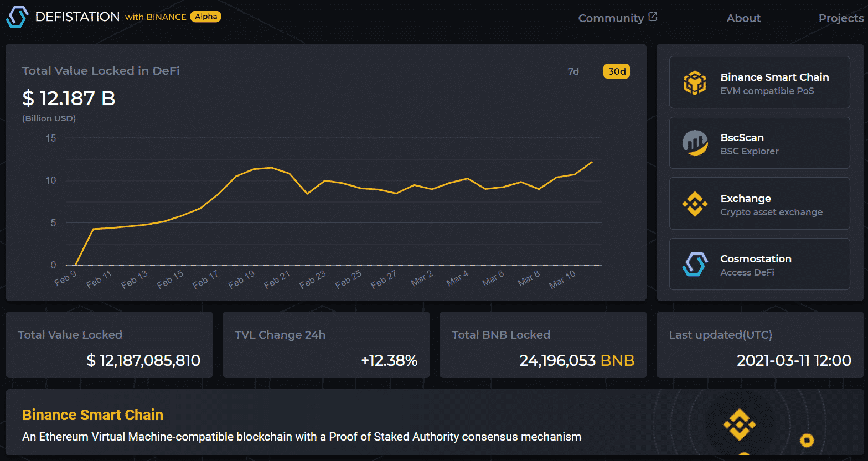Screen dimensions: 868x461
Task: Click the Last updated(UTC) label
Action: click(x=721, y=335)
